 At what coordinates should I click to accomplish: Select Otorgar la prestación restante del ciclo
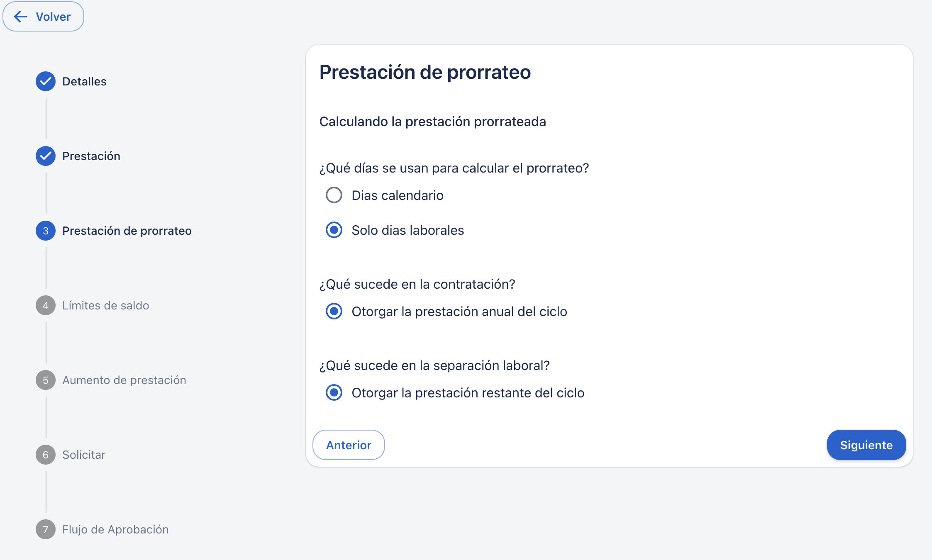point(334,392)
